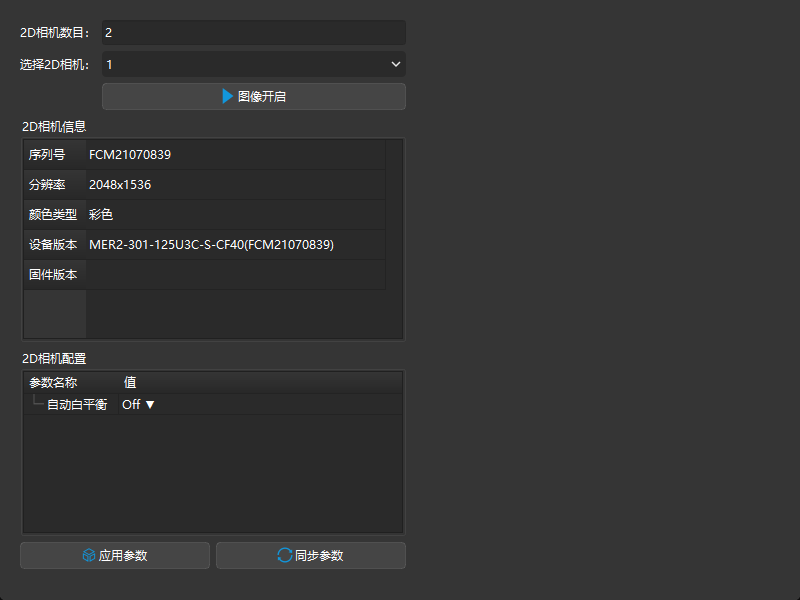Click the 同步参数 button

(311, 556)
